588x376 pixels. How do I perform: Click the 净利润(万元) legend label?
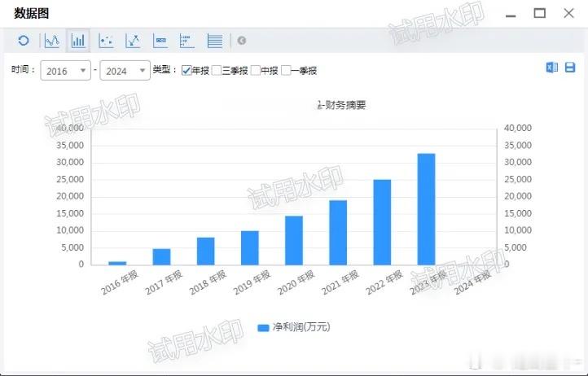coord(301,327)
